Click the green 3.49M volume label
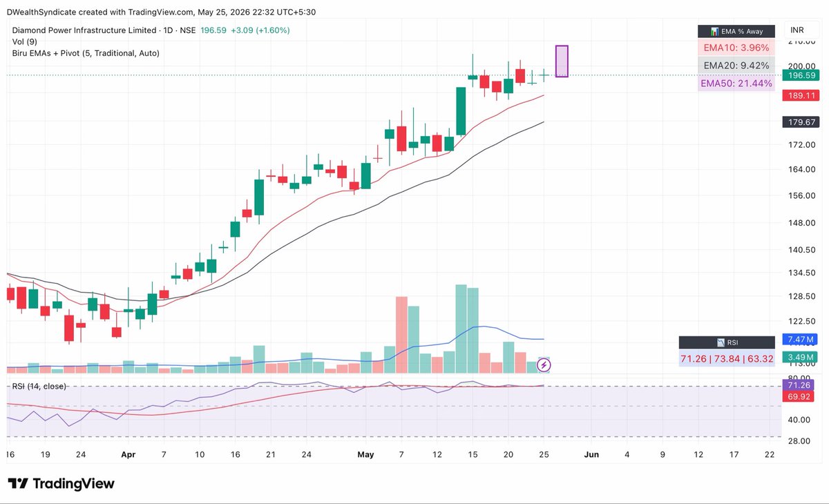 pyautogui.click(x=800, y=357)
